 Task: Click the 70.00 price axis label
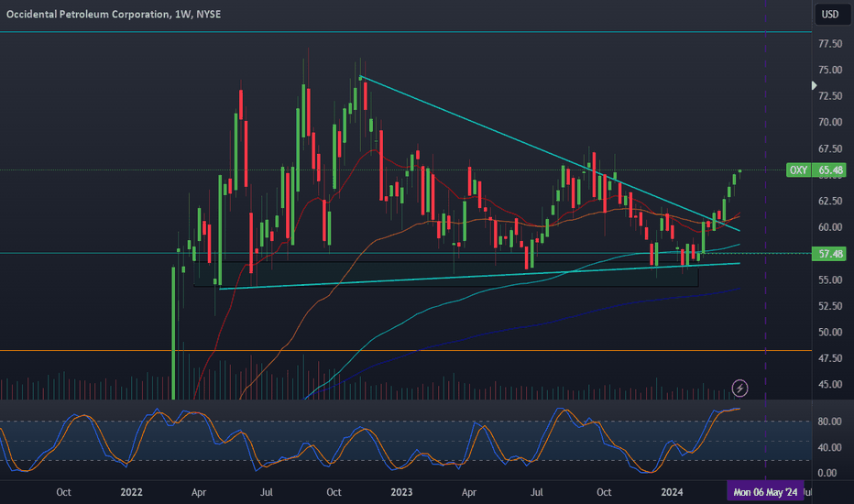[830, 122]
